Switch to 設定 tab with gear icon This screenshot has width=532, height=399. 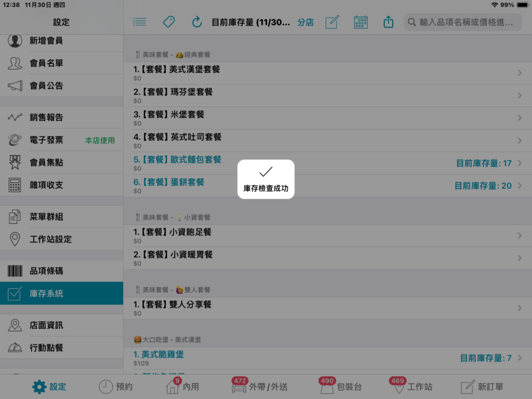[x=49, y=387]
